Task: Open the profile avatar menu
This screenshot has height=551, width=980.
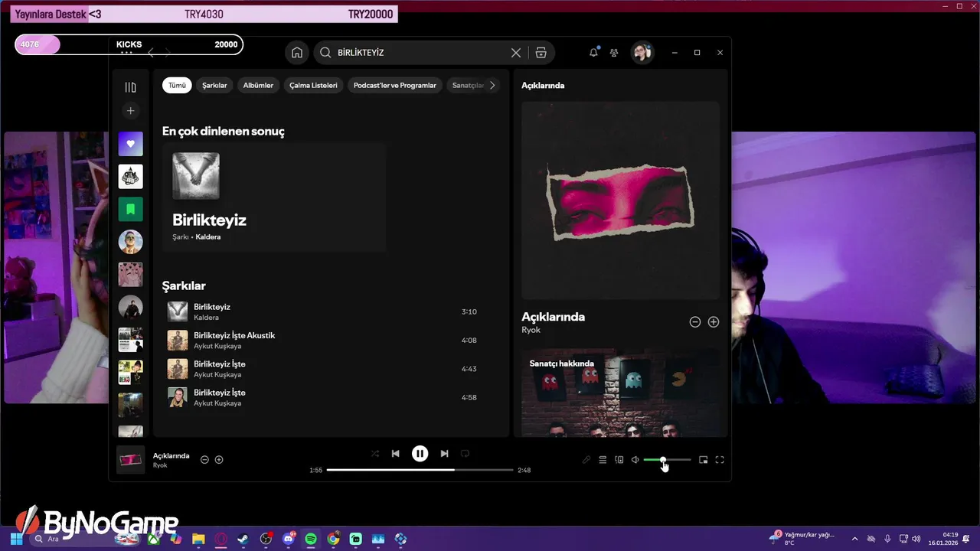Action: (x=642, y=53)
